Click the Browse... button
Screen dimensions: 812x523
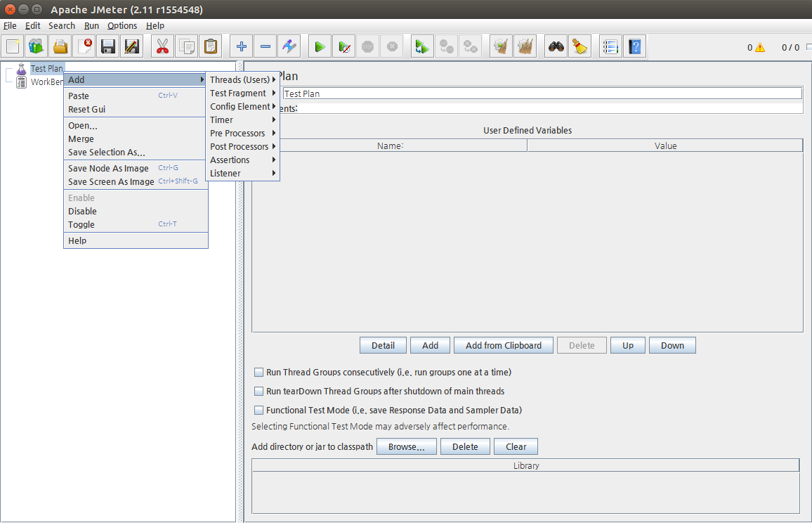[407, 446]
